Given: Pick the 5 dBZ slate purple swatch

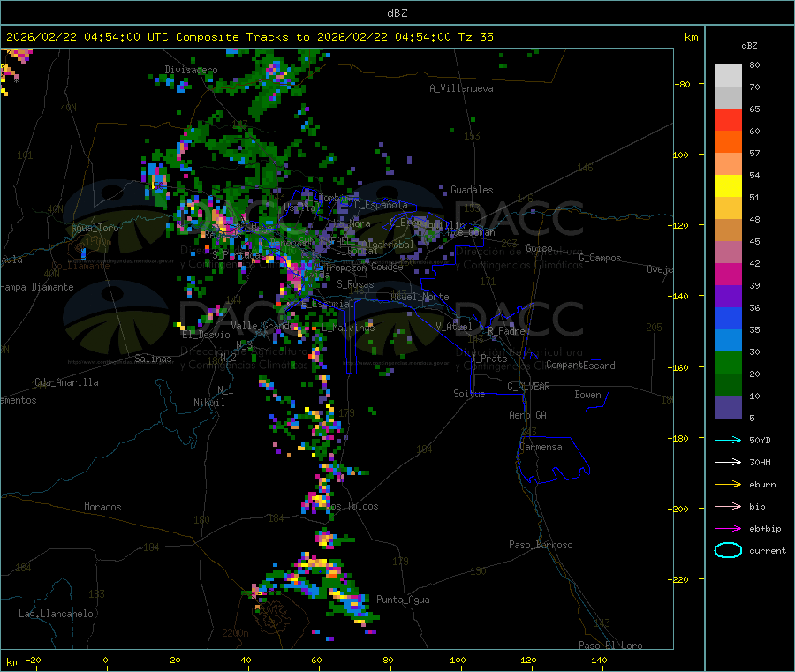Looking at the screenshot, I should pos(728,407).
